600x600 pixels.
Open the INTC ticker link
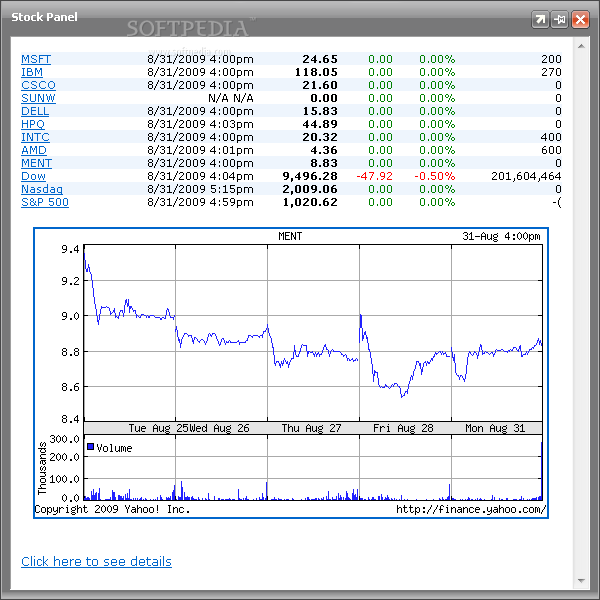35,137
